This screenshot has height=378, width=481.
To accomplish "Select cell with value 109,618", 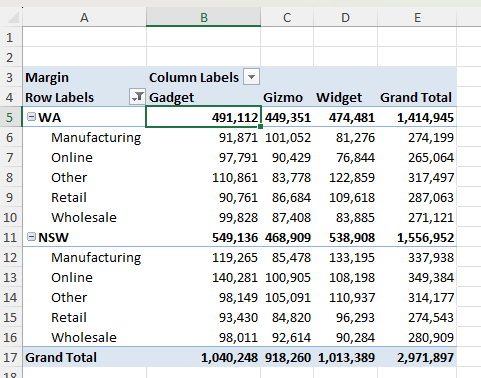I will 345,197.
